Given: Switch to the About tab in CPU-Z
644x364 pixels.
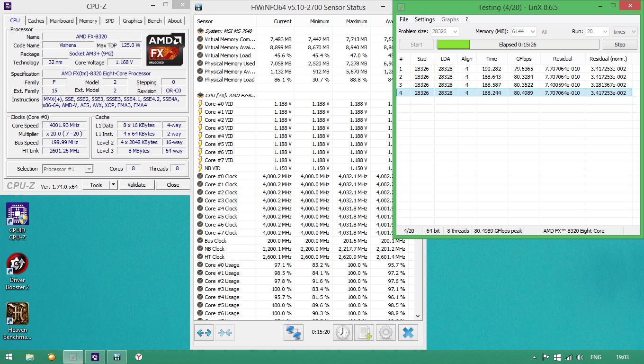Looking at the screenshot, I should 175,21.
